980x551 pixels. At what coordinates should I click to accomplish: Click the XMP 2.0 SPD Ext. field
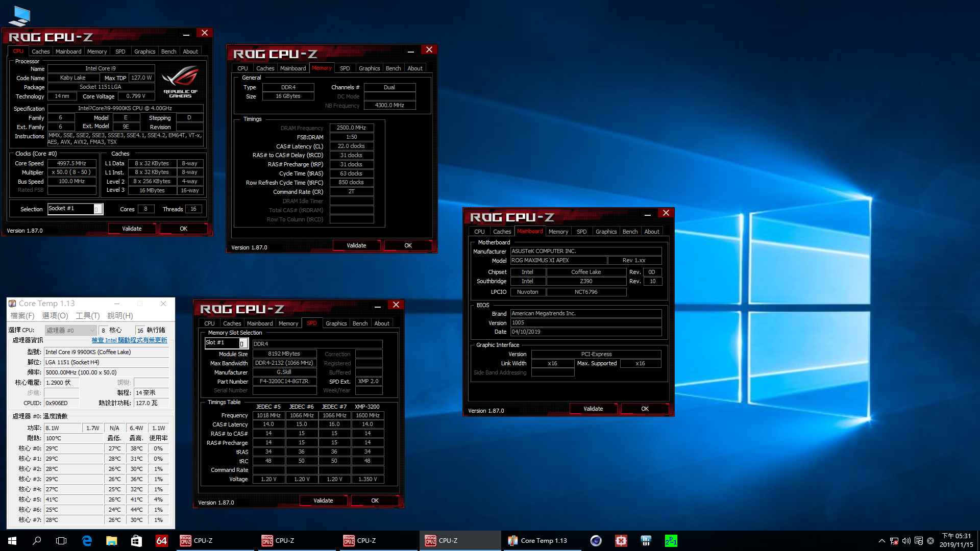click(368, 381)
